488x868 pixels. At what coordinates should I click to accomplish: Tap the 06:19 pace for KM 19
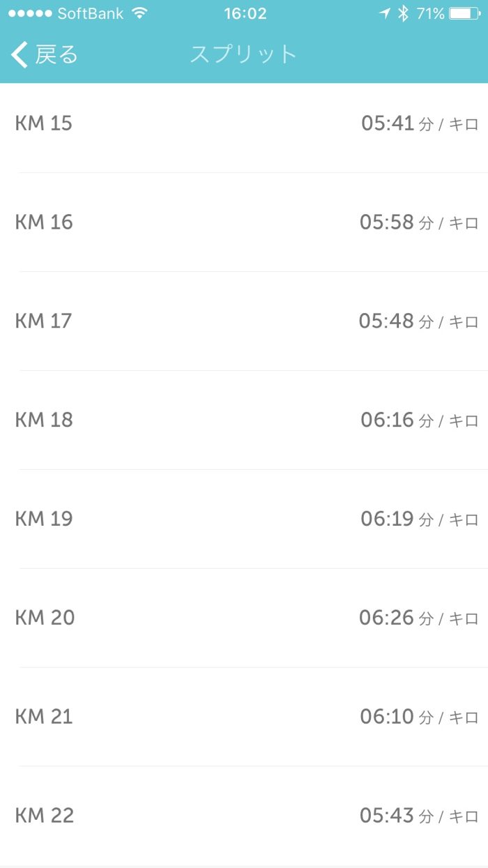387,519
